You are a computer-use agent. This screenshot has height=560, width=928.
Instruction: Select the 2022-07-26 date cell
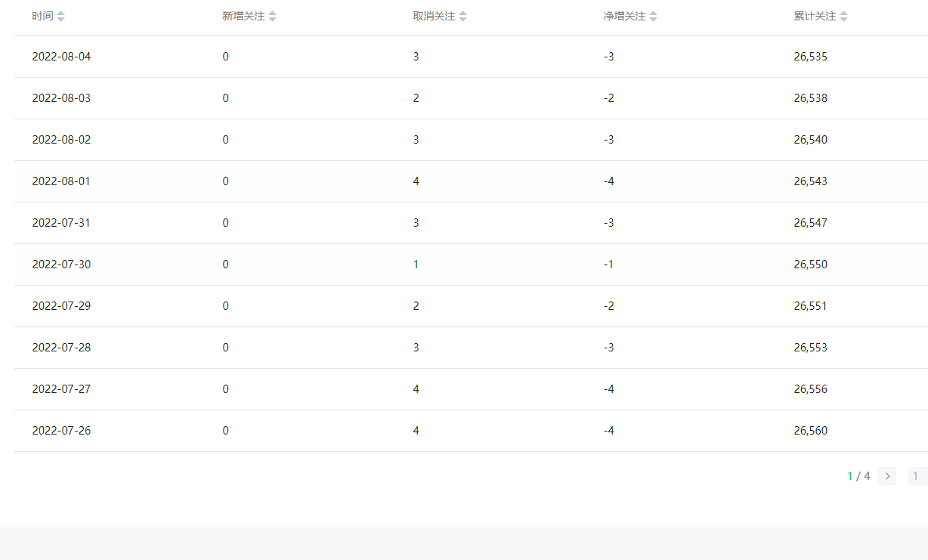(61, 431)
